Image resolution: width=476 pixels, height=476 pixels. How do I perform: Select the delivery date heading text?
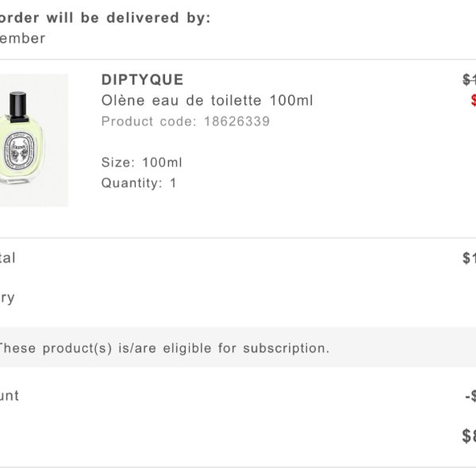point(105,17)
